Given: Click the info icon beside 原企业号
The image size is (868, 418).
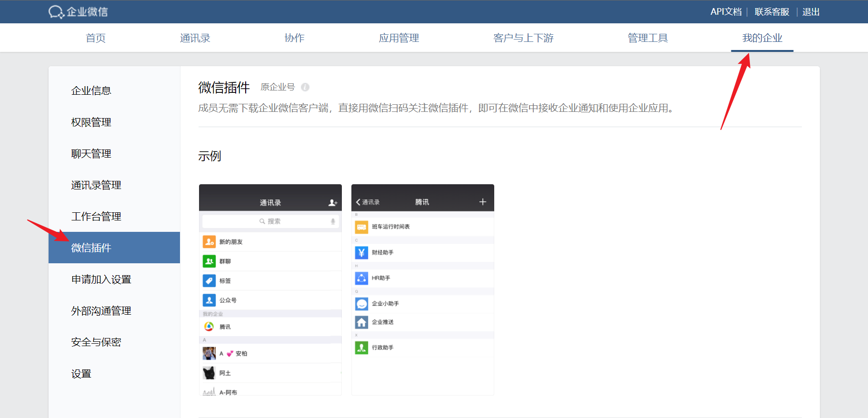Looking at the screenshot, I should pyautogui.click(x=305, y=87).
